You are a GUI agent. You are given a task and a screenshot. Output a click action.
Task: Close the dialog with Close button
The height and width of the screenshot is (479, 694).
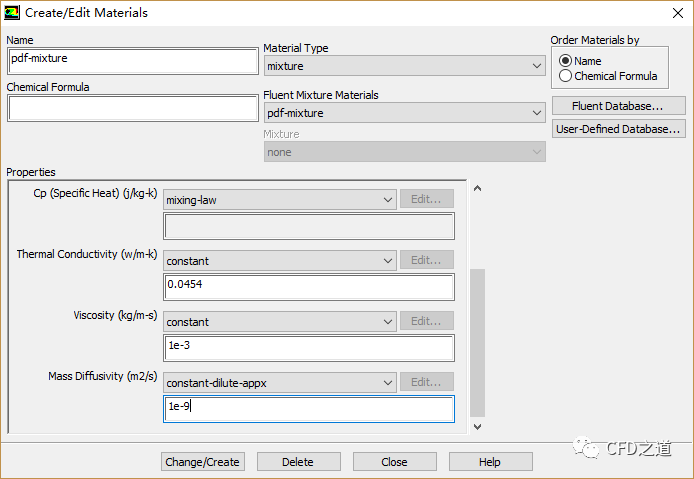pyautogui.click(x=394, y=462)
